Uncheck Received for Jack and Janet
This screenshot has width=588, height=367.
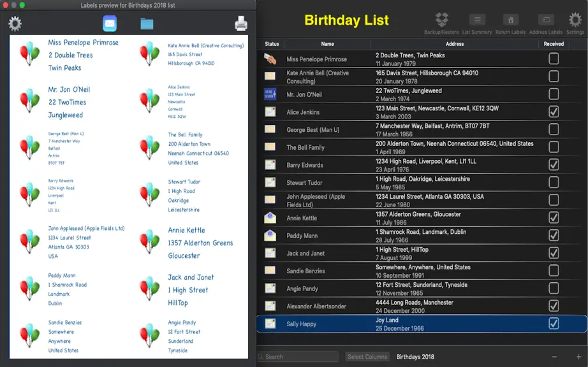coord(554,252)
